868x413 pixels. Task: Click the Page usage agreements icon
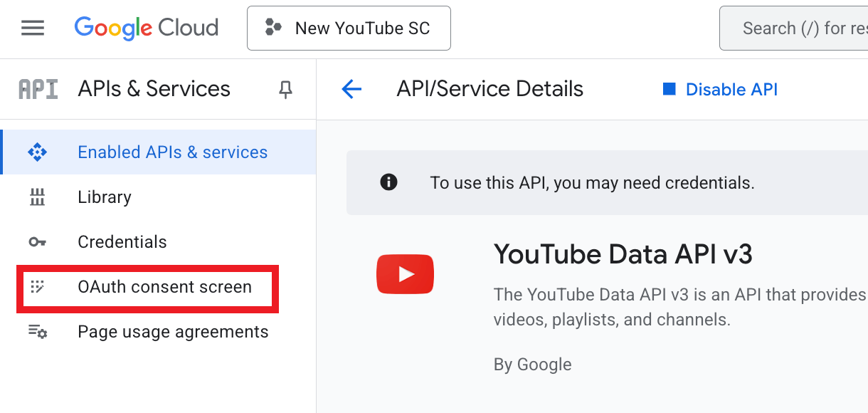click(38, 332)
